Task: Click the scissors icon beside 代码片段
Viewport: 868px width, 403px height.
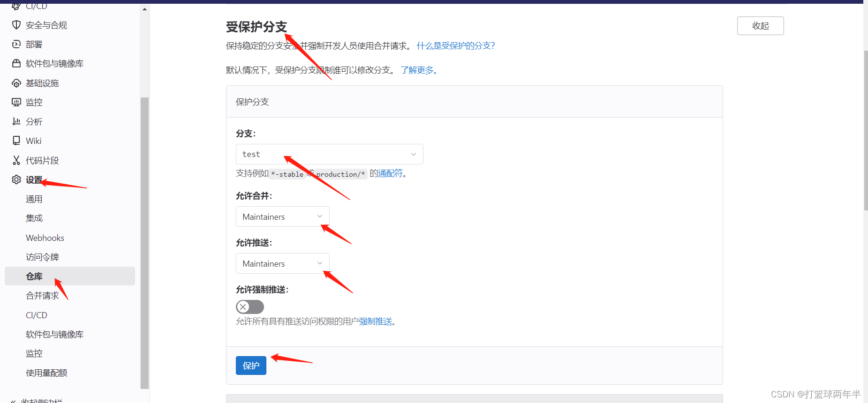Action: (16, 160)
